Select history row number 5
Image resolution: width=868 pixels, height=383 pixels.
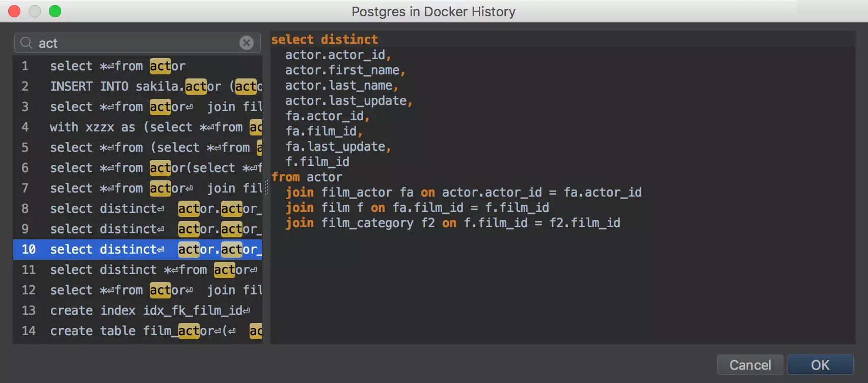coord(138,148)
